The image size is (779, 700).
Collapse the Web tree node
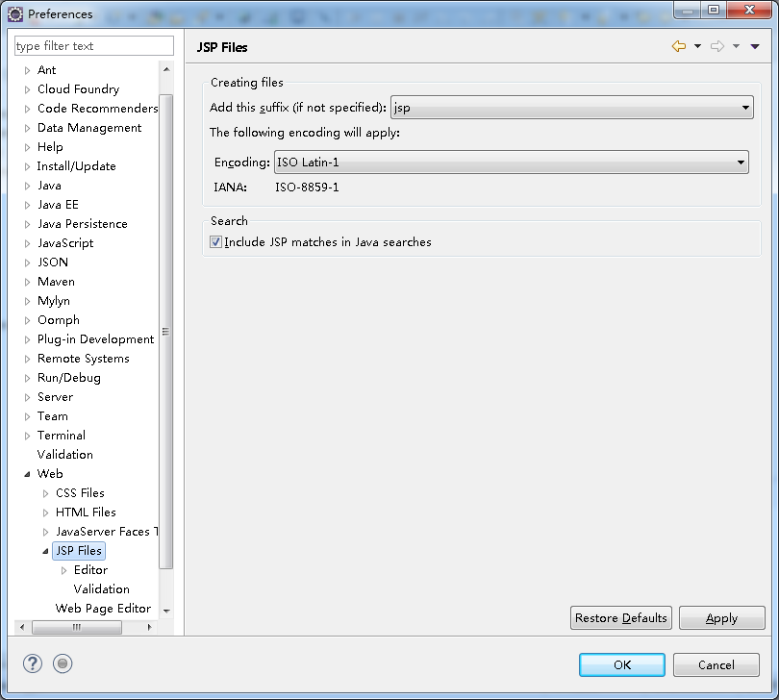27,473
